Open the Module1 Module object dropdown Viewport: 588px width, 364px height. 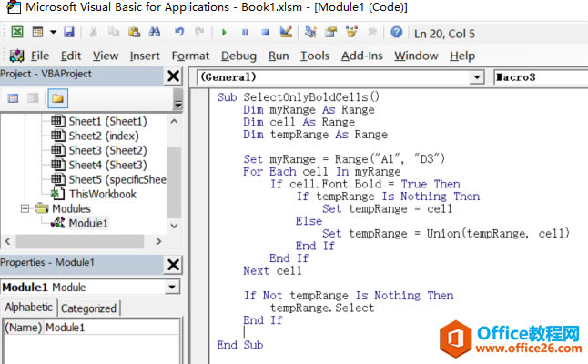pos(172,288)
